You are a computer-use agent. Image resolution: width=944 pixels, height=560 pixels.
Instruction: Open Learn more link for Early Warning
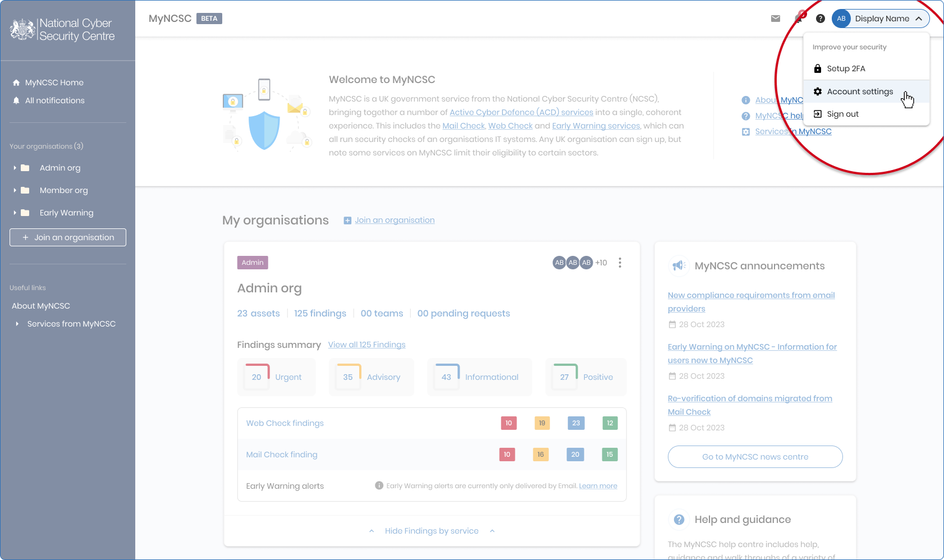point(598,486)
